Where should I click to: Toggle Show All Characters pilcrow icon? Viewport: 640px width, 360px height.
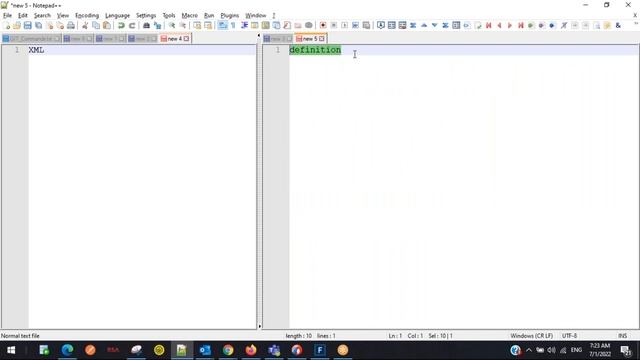pos(233,25)
